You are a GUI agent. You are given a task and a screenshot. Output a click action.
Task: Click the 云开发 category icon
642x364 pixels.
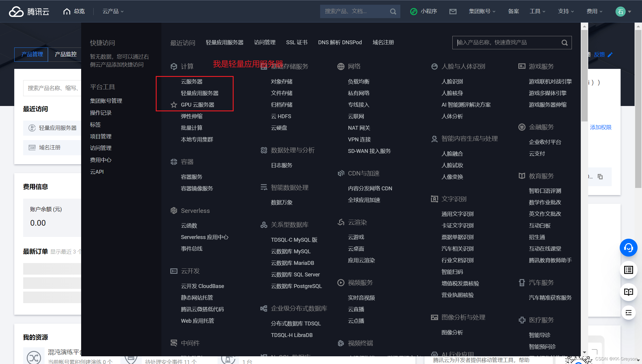174,271
